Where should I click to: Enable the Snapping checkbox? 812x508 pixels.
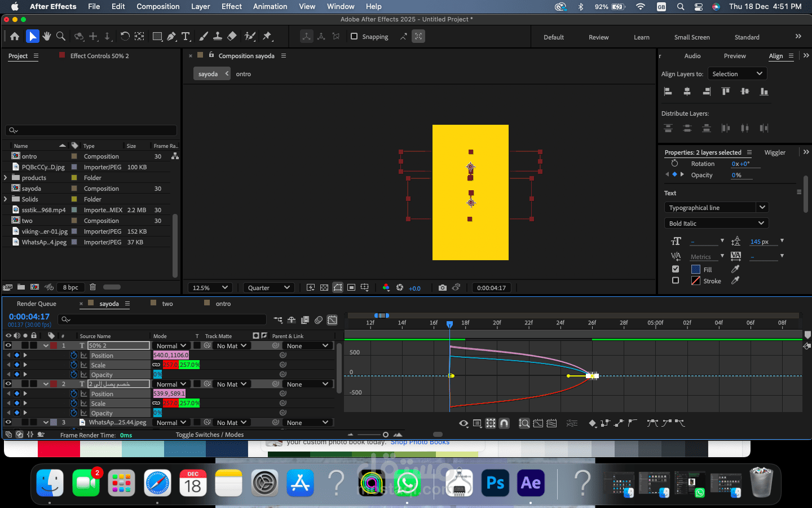coord(354,37)
